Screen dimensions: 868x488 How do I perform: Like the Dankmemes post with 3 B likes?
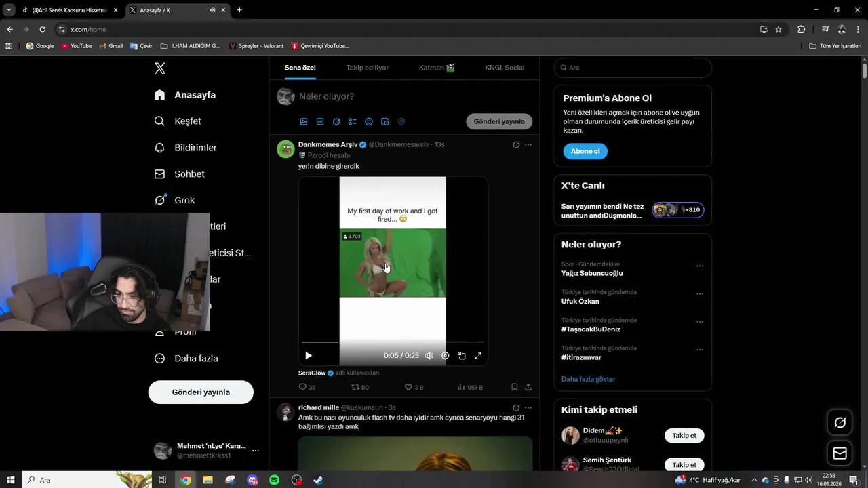pos(414,387)
